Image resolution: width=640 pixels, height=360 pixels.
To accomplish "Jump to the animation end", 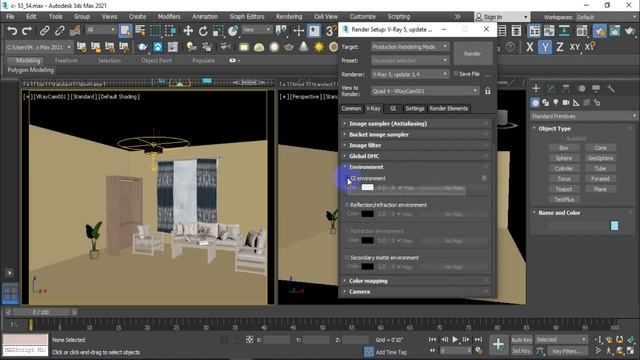I will (478, 340).
